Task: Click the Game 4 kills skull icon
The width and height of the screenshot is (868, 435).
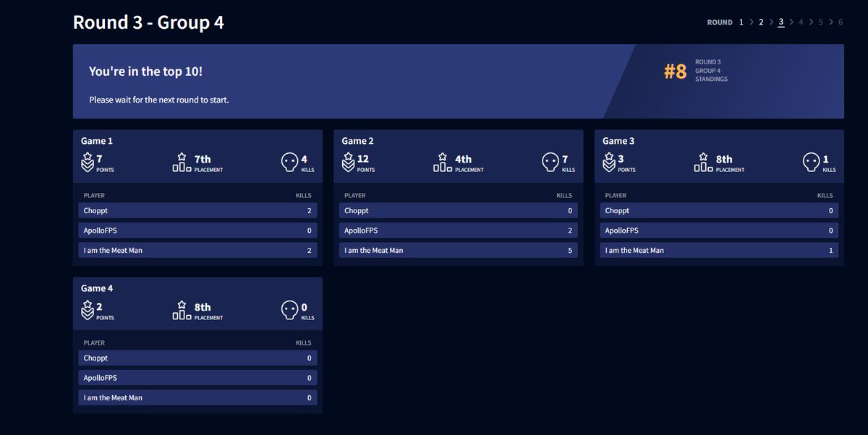Action: click(289, 309)
